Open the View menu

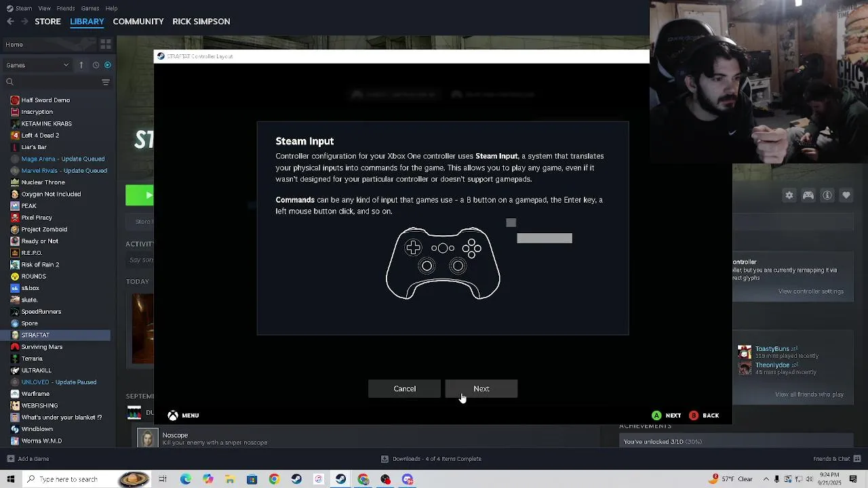click(x=45, y=8)
